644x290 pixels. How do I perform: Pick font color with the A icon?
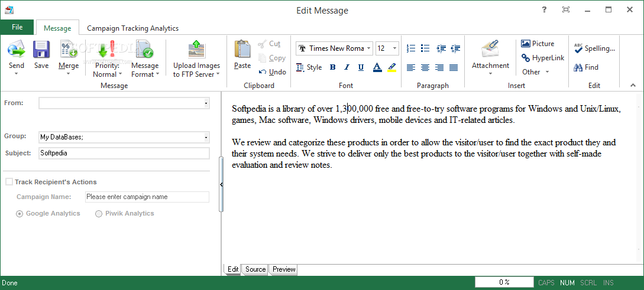coord(377,67)
